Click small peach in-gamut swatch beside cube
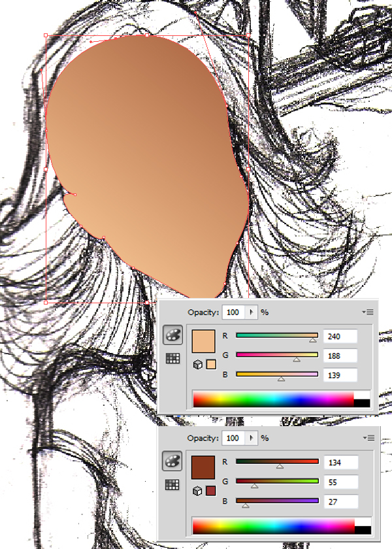The width and height of the screenshot is (392, 549). point(211,365)
